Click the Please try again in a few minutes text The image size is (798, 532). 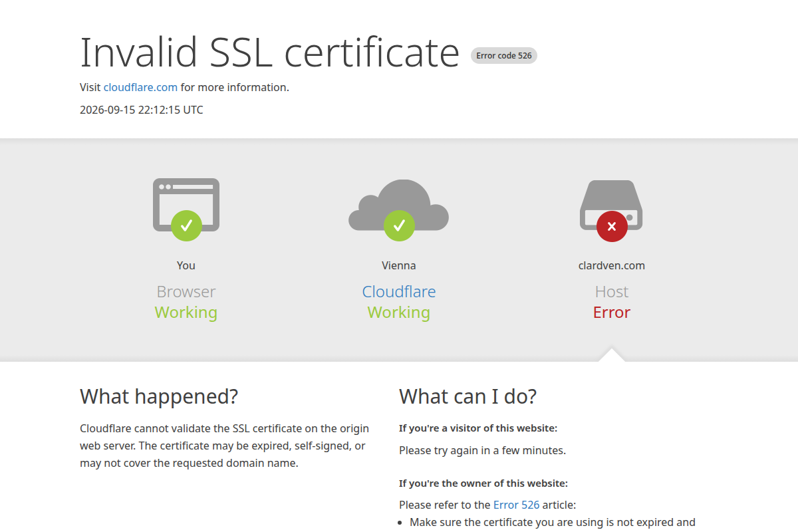coord(482,450)
